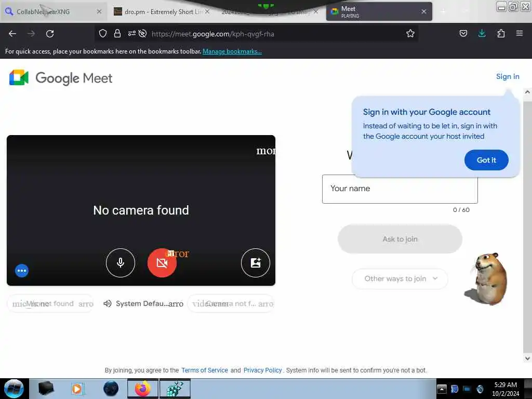Toggle the microphone button in the preview
Viewport: 532px width, 399px height.
120,262
